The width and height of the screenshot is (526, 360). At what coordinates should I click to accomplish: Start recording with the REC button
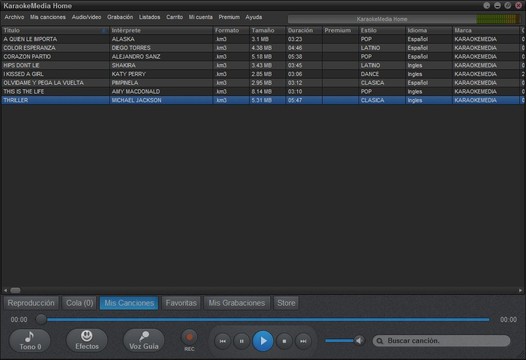click(189, 338)
